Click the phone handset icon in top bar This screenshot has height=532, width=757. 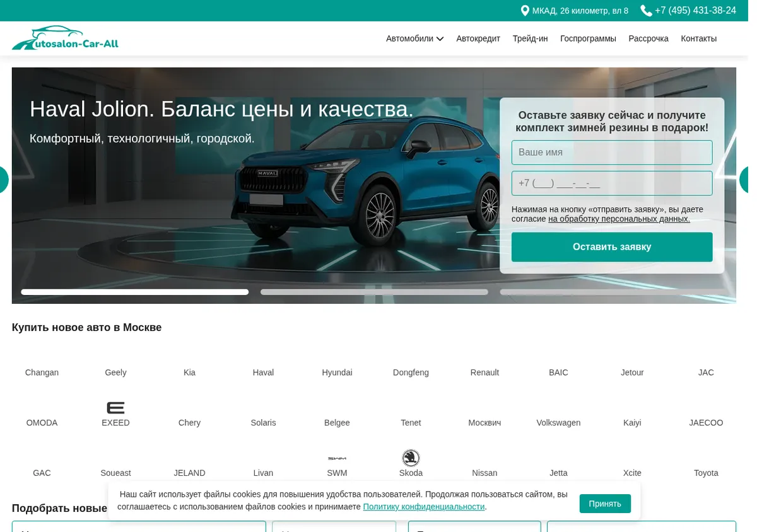click(646, 11)
